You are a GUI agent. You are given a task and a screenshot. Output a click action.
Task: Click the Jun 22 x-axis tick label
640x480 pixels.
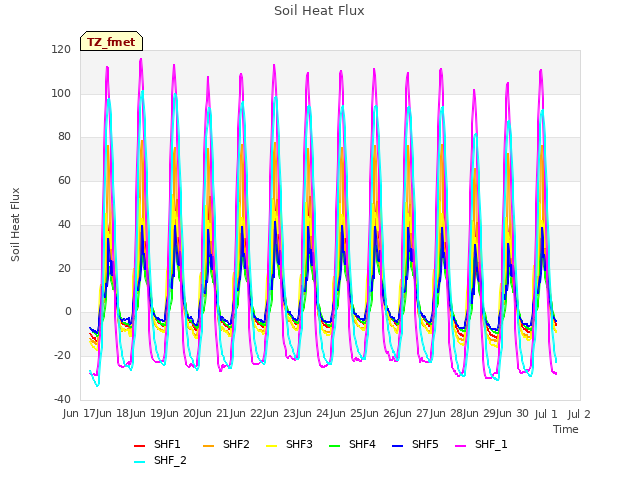click(x=247, y=413)
